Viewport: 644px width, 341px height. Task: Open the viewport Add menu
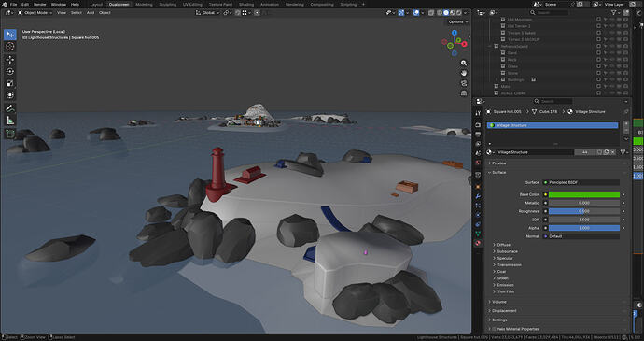(x=91, y=13)
